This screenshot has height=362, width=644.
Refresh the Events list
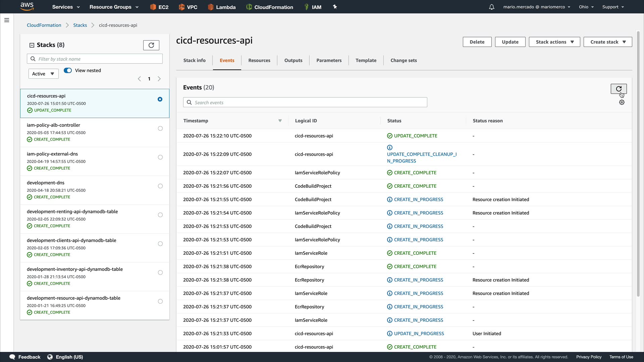pos(619,89)
